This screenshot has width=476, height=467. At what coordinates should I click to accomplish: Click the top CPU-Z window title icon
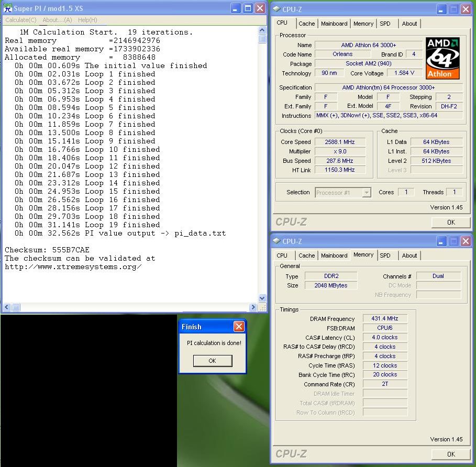(x=276, y=9)
